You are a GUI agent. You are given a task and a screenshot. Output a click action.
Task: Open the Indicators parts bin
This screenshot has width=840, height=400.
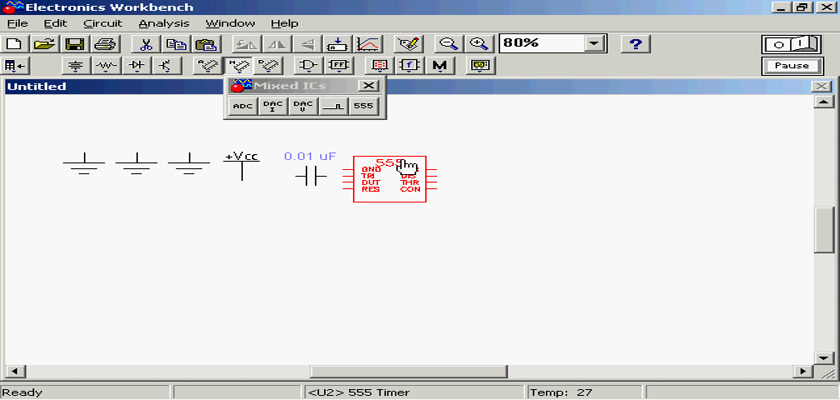(380, 66)
